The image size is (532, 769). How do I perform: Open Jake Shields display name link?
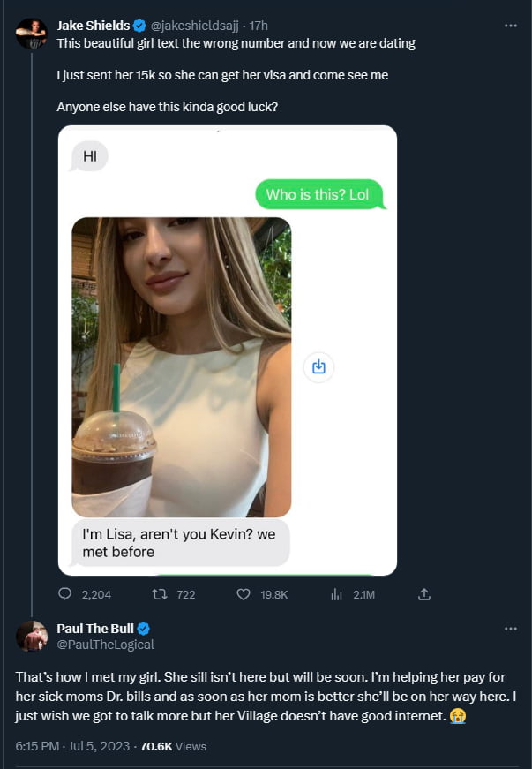(x=93, y=26)
